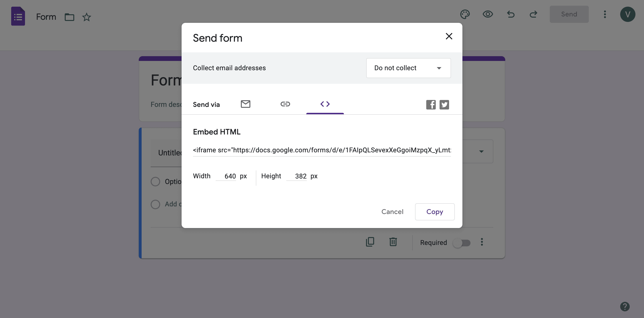The width and height of the screenshot is (644, 318).
Task: Toggle the Required switch
Action: coord(462,243)
